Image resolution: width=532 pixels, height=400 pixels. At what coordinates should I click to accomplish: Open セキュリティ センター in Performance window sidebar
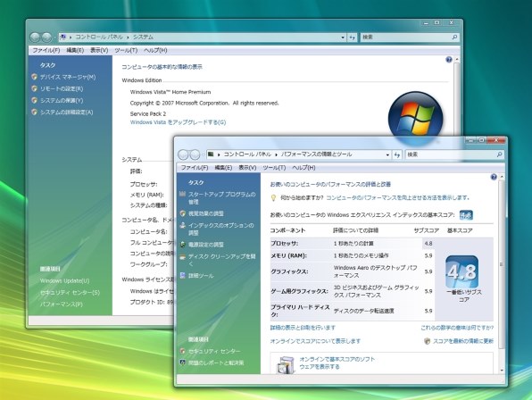coord(214,351)
